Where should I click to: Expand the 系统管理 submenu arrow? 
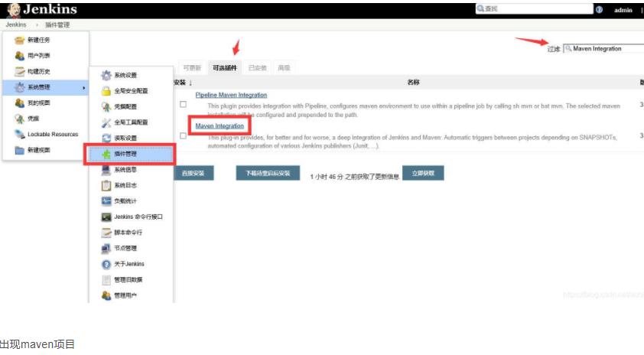[84, 87]
